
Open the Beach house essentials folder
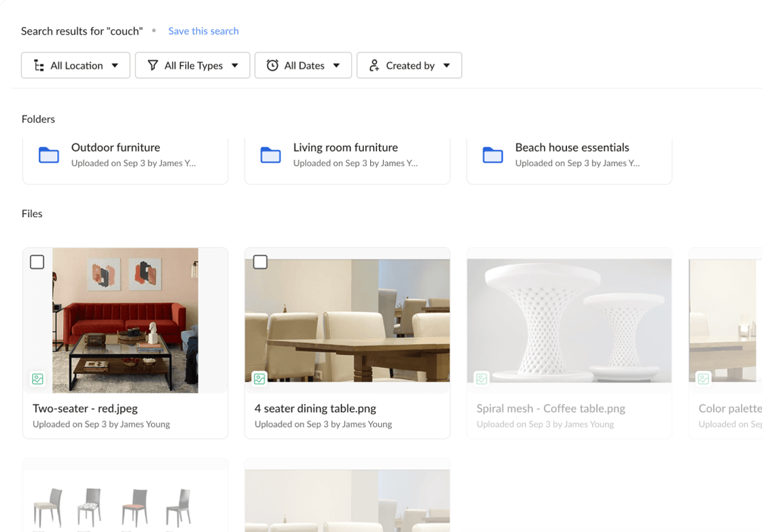572,147
